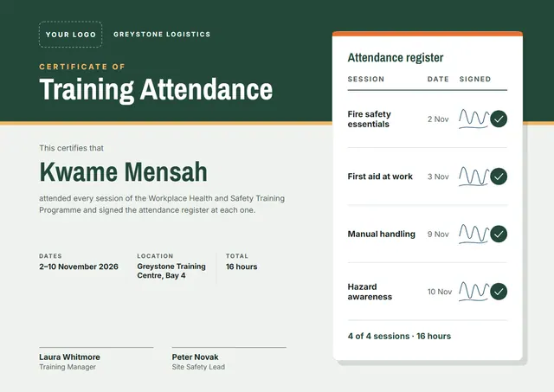Click the paragraph starting attended every session
Viewport: 554px width, 392px height.
point(162,204)
